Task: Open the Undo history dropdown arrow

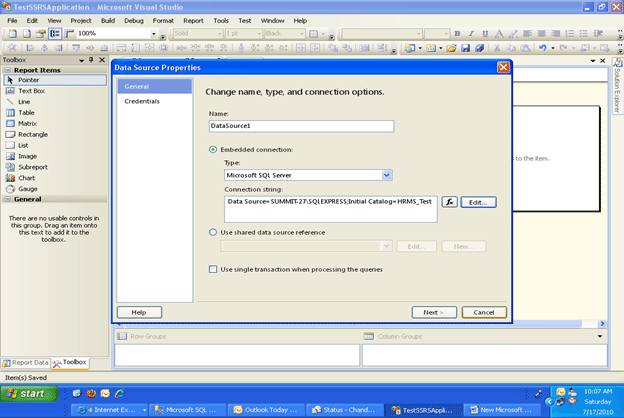Action: [x=553, y=48]
